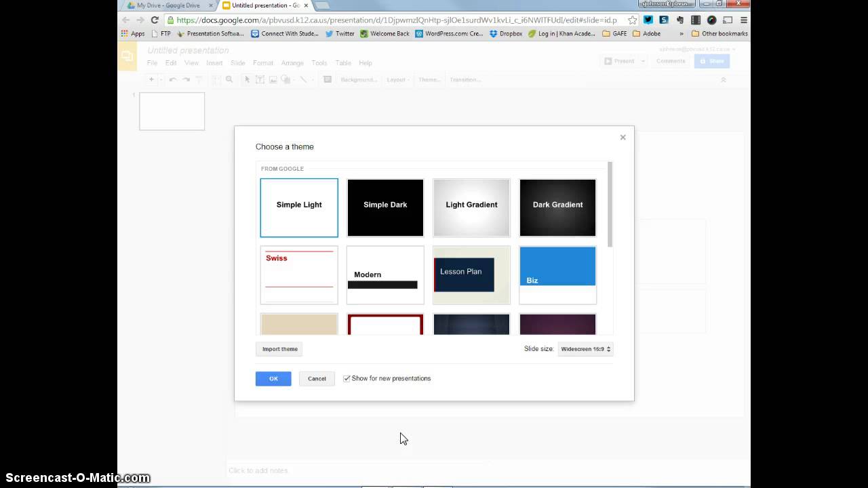Choose the Light Gradient theme
This screenshot has width=868, height=488.
[x=471, y=208]
